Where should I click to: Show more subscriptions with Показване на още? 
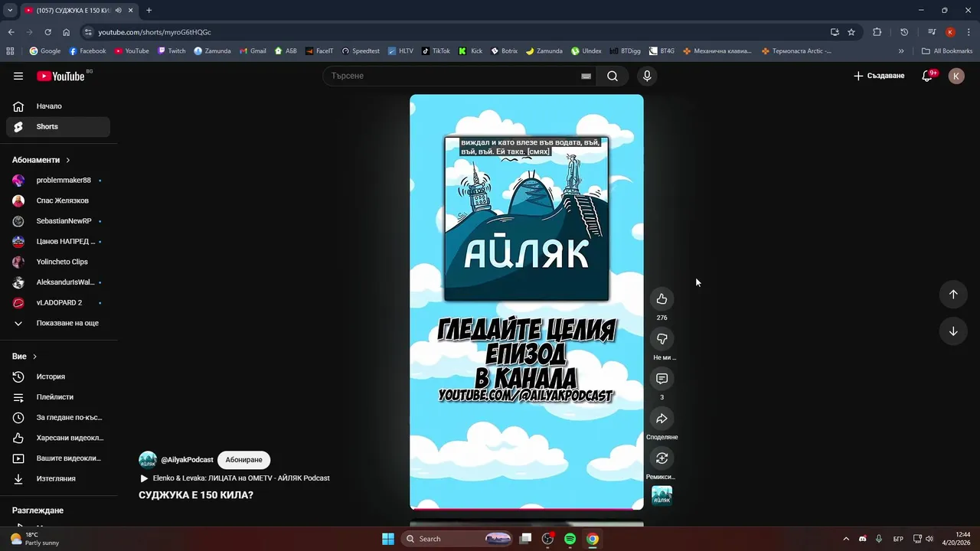pyautogui.click(x=58, y=323)
